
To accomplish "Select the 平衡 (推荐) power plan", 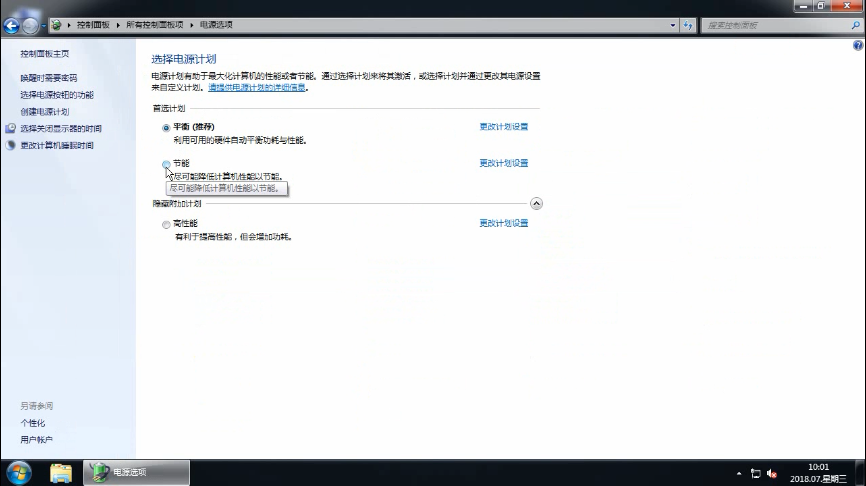I will pos(166,128).
